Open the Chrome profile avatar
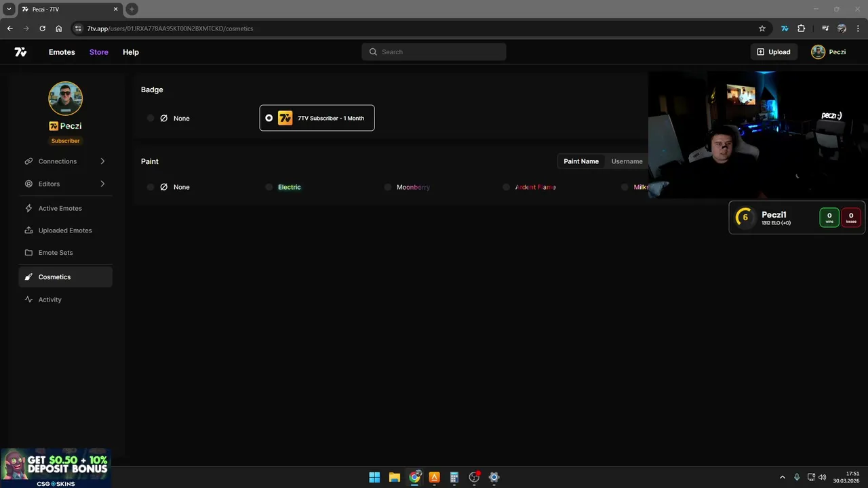Screen dimensions: 868x488 click(x=842, y=28)
